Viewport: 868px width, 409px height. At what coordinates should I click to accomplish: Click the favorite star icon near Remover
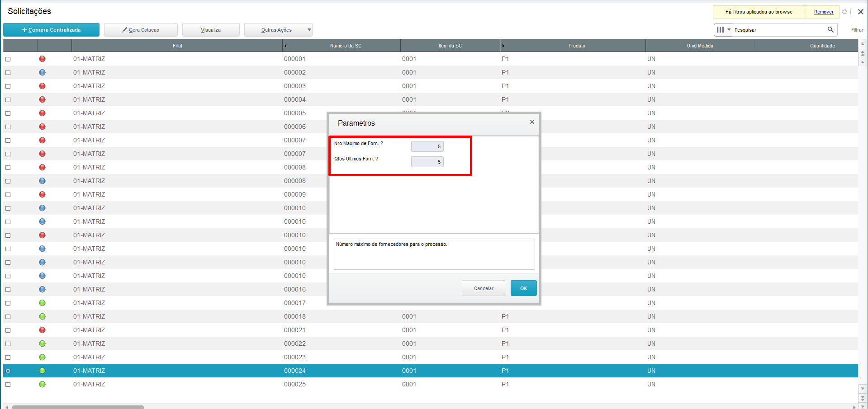click(844, 12)
